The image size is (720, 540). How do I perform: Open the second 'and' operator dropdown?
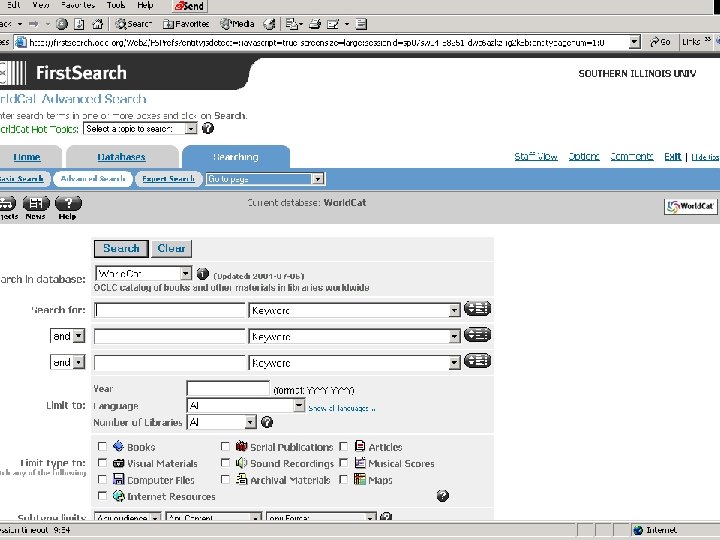[x=68, y=362]
